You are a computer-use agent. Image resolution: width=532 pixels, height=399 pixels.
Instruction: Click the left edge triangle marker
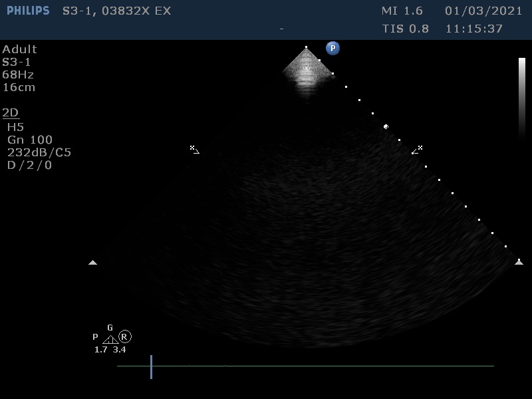tap(92, 263)
